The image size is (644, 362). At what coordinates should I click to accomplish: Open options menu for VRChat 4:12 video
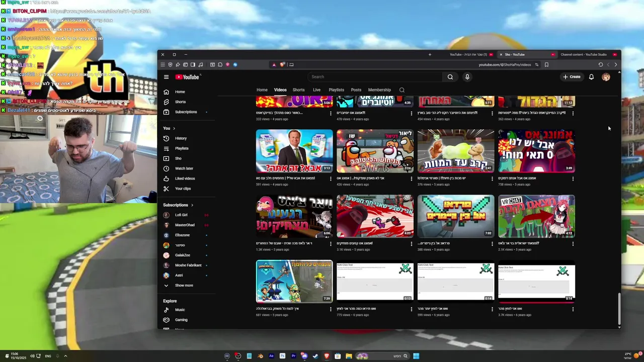click(x=573, y=244)
